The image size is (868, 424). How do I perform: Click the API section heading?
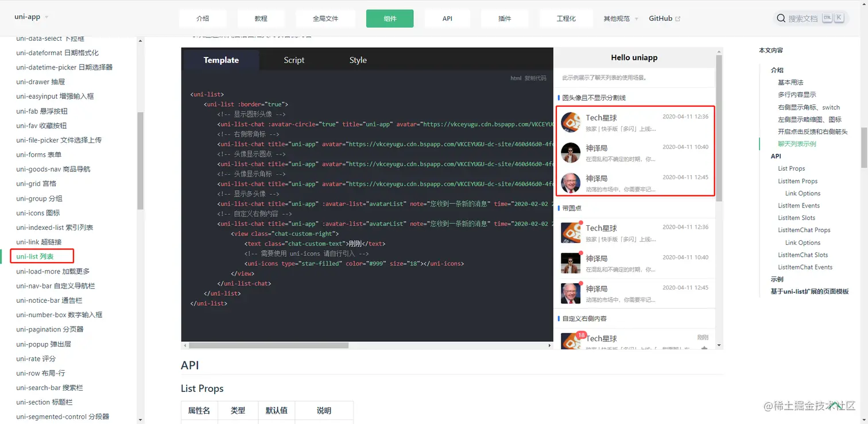pyautogui.click(x=190, y=365)
